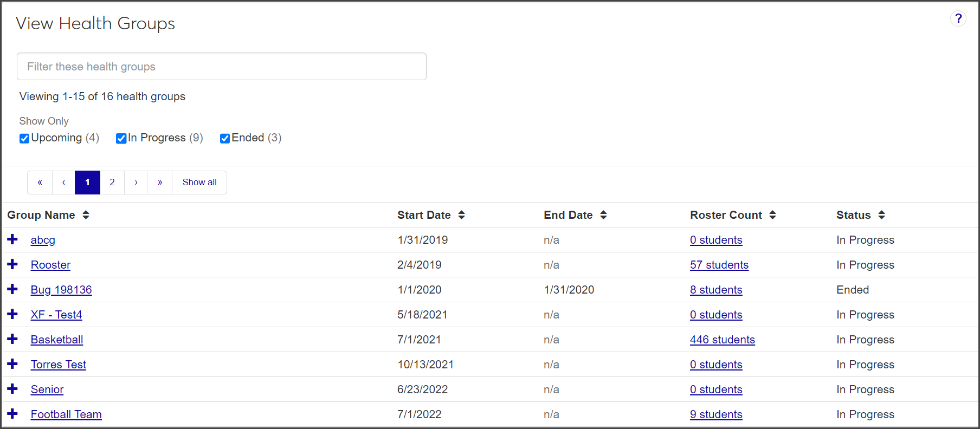Go to the last page with double arrow
Image resolution: width=980 pixels, height=429 pixels.
coord(160,183)
